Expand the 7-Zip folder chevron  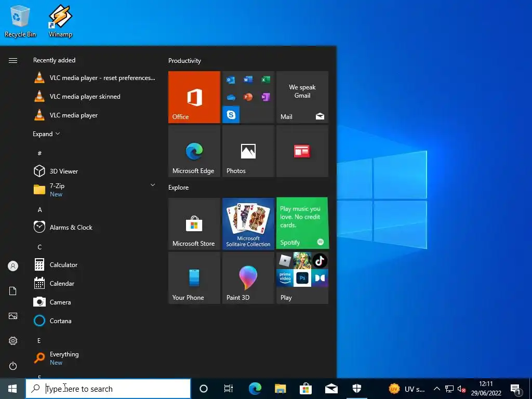pos(153,185)
